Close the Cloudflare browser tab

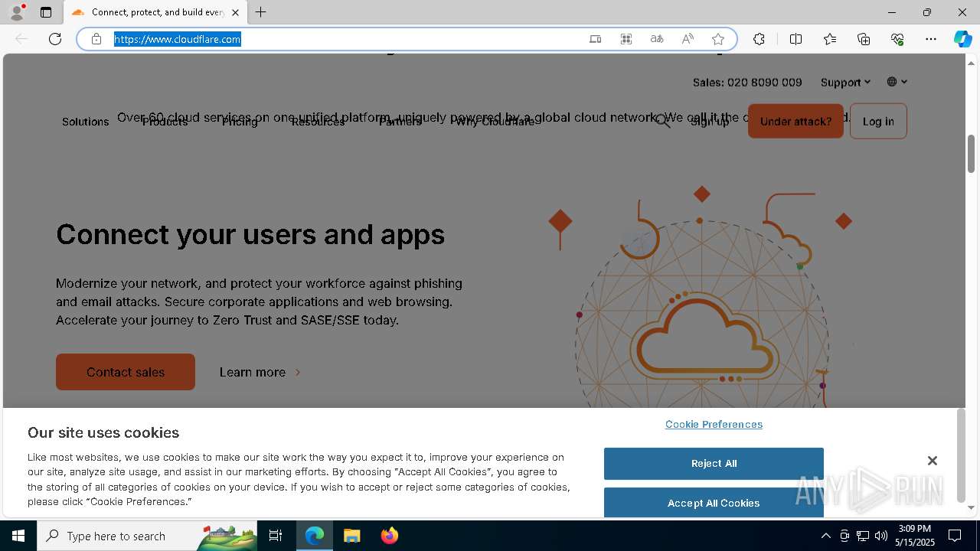click(235, 12)
